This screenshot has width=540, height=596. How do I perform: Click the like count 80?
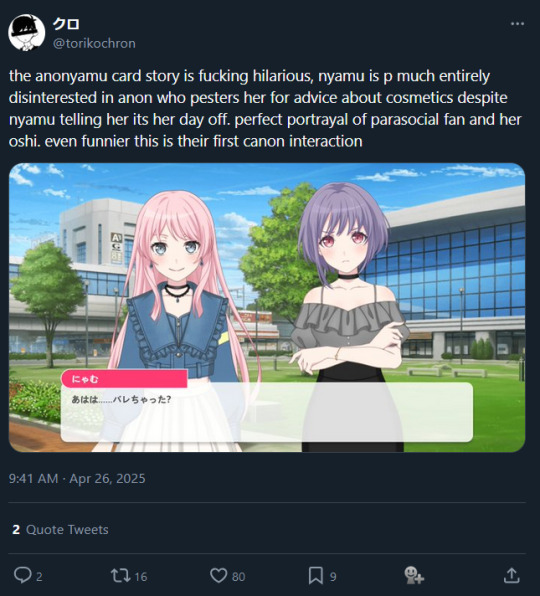(x=238, y=577)
